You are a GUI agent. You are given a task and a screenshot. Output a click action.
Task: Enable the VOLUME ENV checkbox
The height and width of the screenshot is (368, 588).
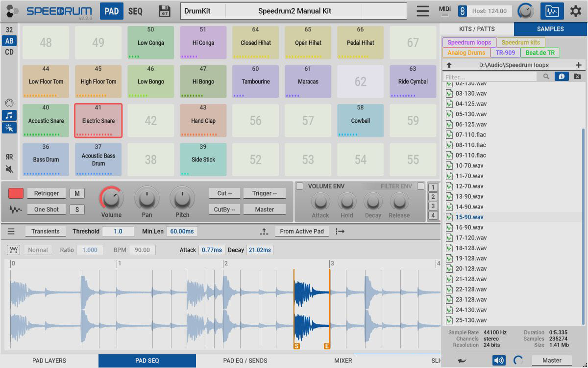300,186
